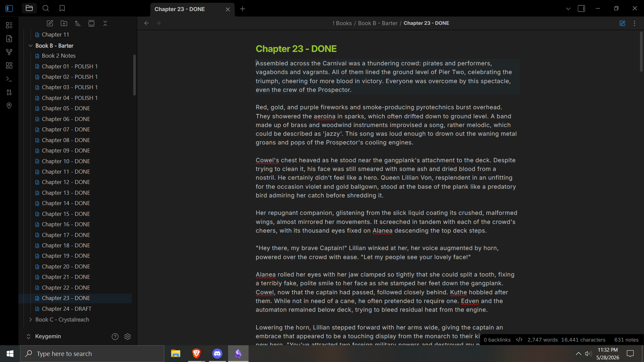The width and height of the screenshot is (644, 362).
Task: Click the source mode code icon
Action: point(519,340)
